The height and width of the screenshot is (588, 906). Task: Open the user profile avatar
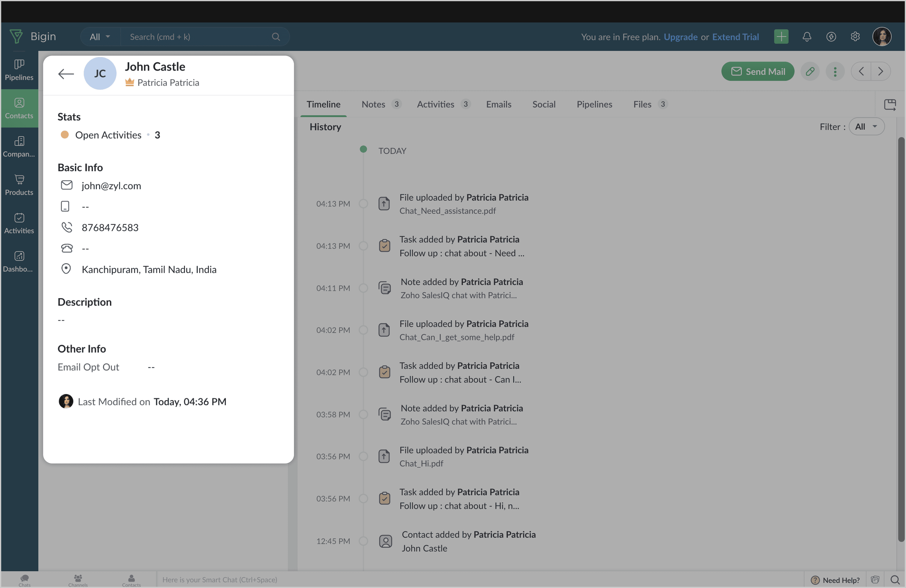pyautogui.click(x=882, y=37)
